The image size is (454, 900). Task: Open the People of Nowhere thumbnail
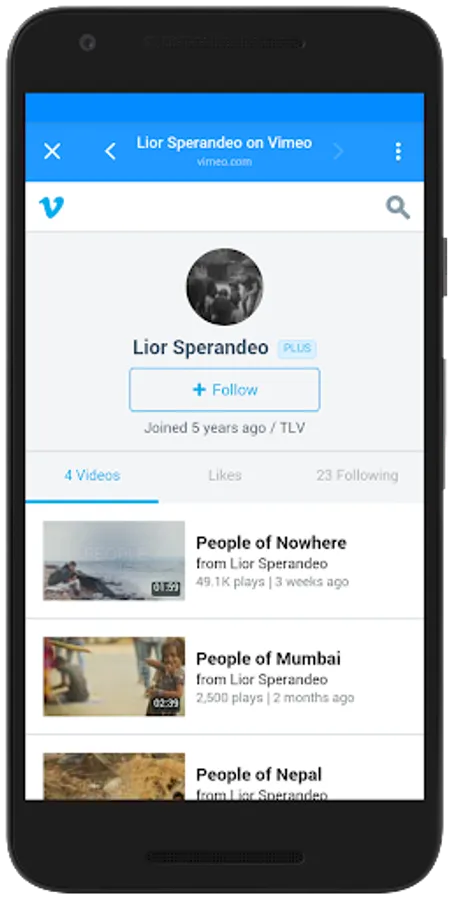[114, 561]
